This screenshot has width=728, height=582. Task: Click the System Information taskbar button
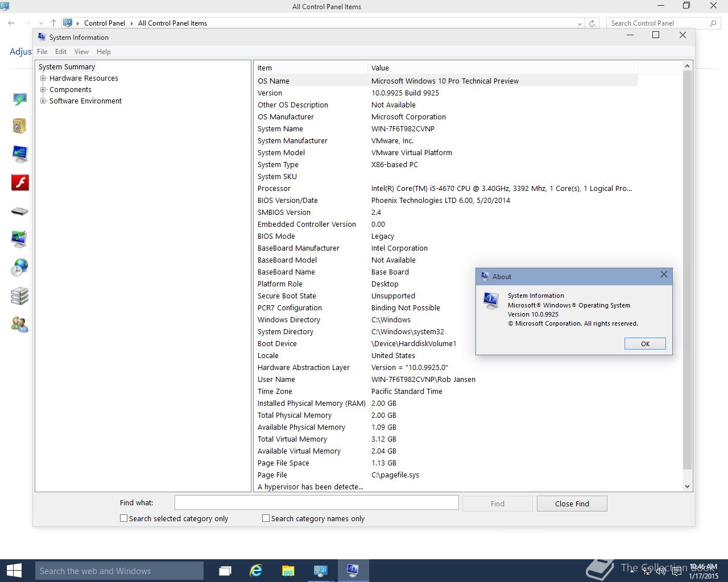click(353, 571)
